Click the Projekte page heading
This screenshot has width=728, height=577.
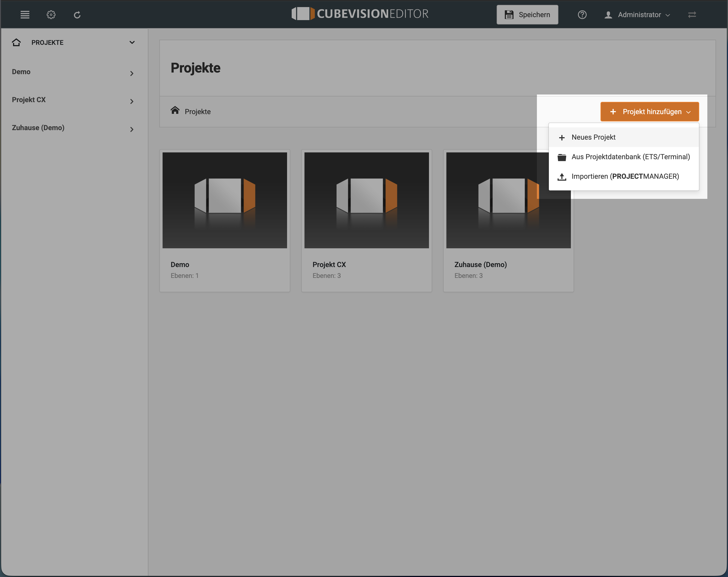195,68
